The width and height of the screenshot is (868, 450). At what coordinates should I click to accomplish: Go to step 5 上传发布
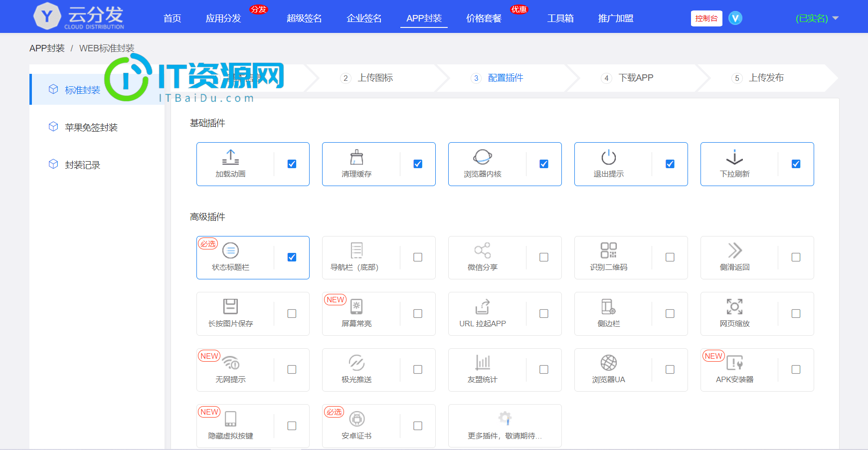coord(758,78)
